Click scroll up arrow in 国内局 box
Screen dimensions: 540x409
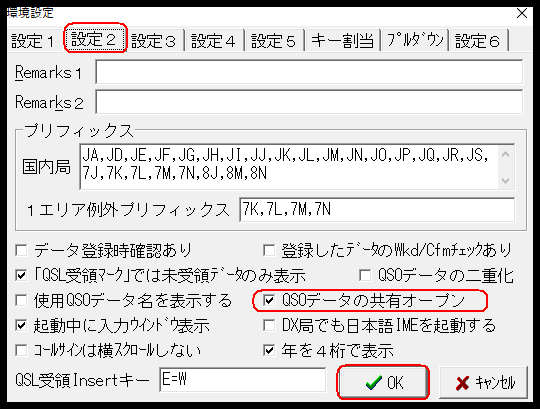(x=506, y=154)
